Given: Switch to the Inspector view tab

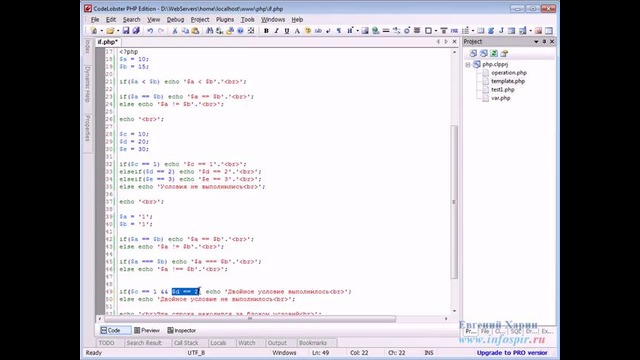Looking at the screenshot, I should coord(182,330).
